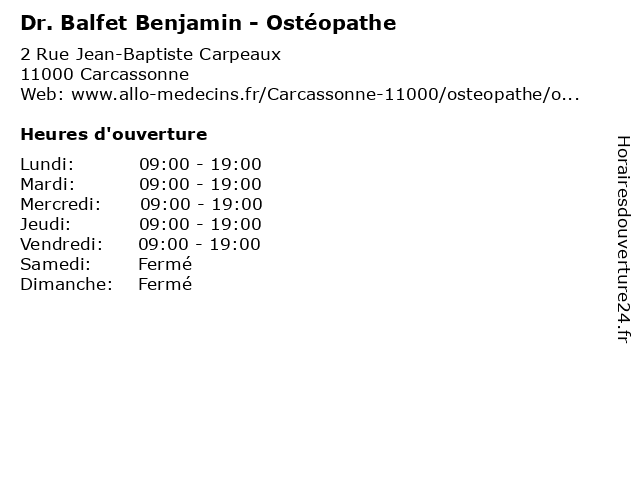Click the title Dr. Balfet Benjamin - Ostéopathe
640x480 pixels.
(208, 23)
